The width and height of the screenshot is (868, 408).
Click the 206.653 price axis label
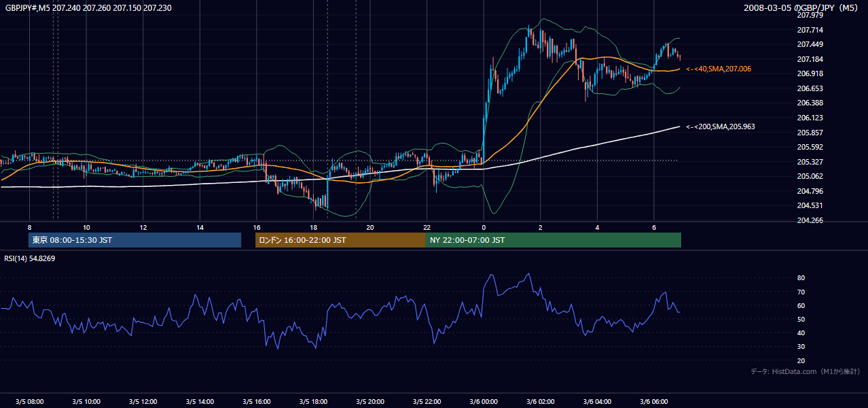[x=810, y=88]
